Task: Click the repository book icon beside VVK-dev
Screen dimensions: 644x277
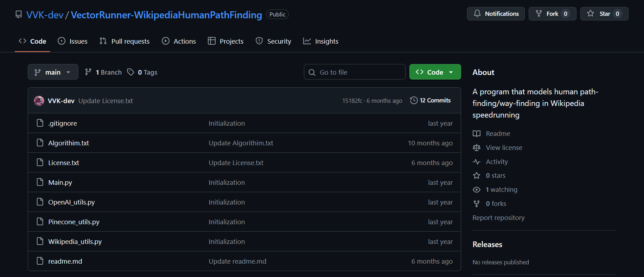Action: pyautogui.click(x=19, y=14)
